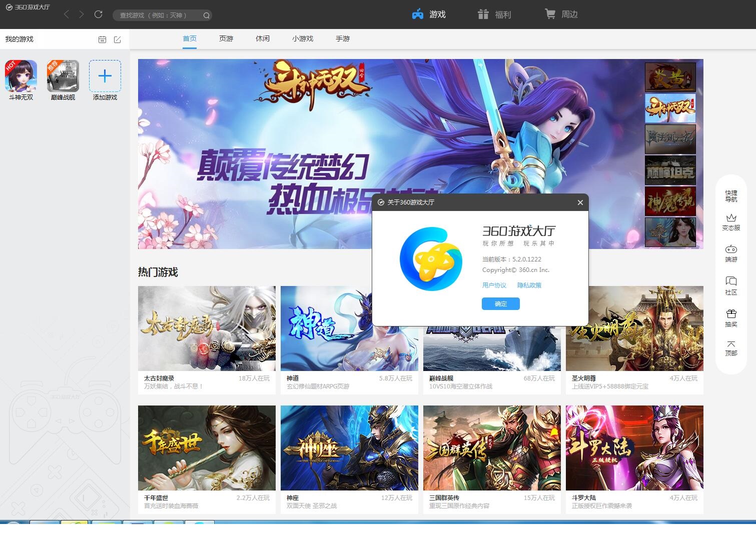The height and width of the screenshot is (534, 756).
Task: Launch 巅峰战舰 from my games
Action: point(63,80)
